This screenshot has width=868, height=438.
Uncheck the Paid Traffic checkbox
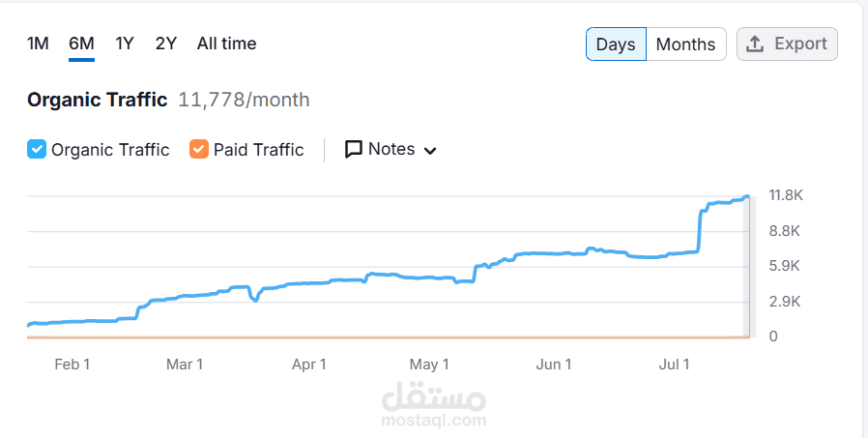point(199,149)
